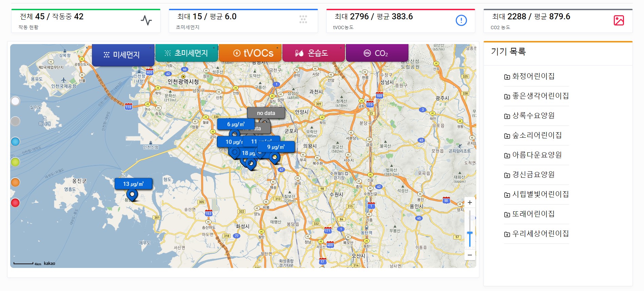Switch to the 미세먼지 tab

click(123, 55)
